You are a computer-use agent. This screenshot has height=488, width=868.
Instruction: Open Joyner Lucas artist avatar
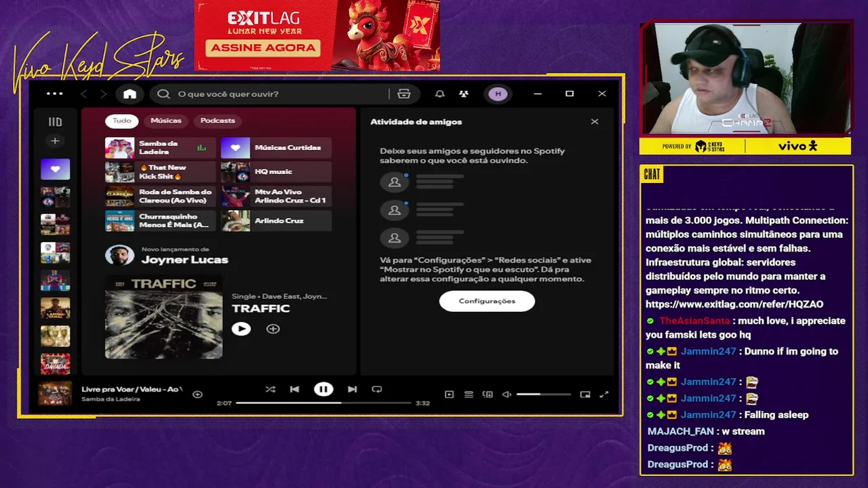(119, 256)
